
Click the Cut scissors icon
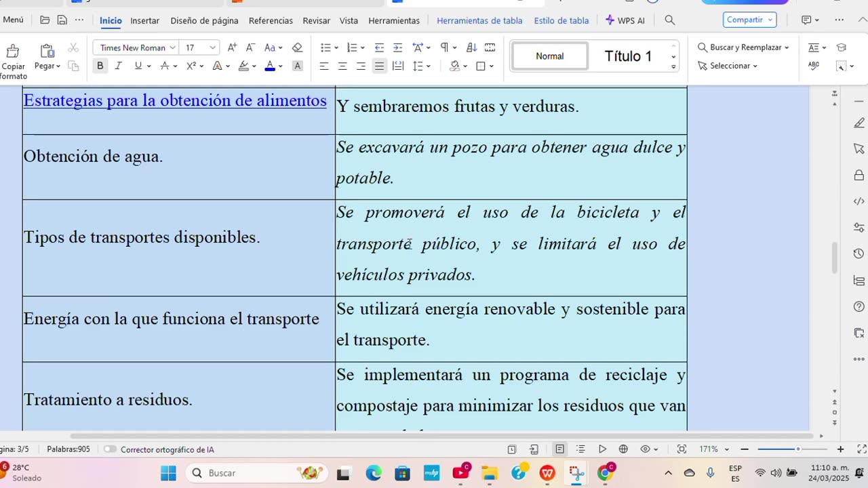pos(73,47)
